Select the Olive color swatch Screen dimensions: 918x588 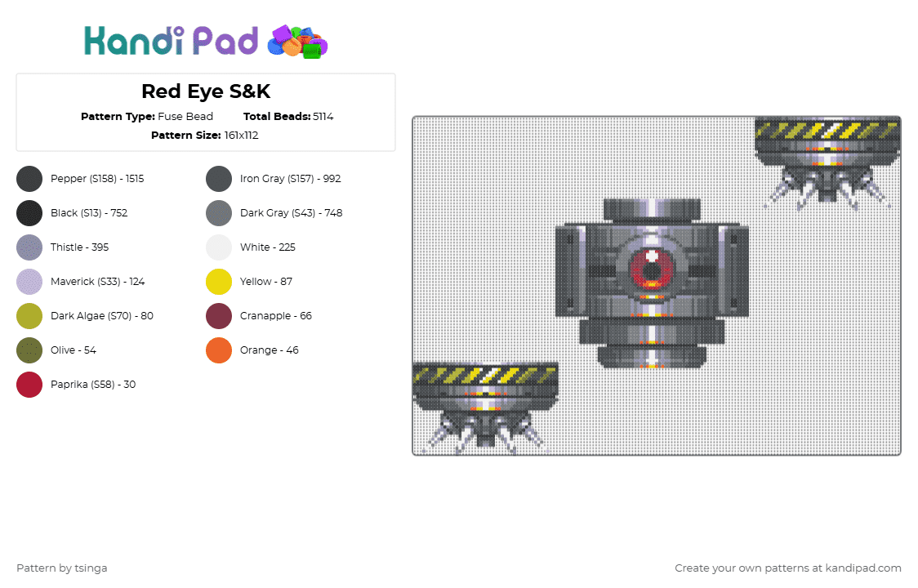(29, 350)
